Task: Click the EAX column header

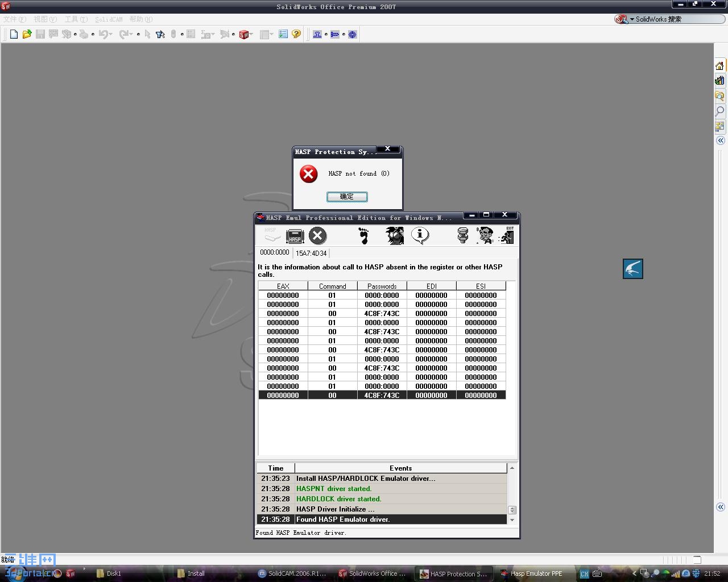Action: [283, 286]
